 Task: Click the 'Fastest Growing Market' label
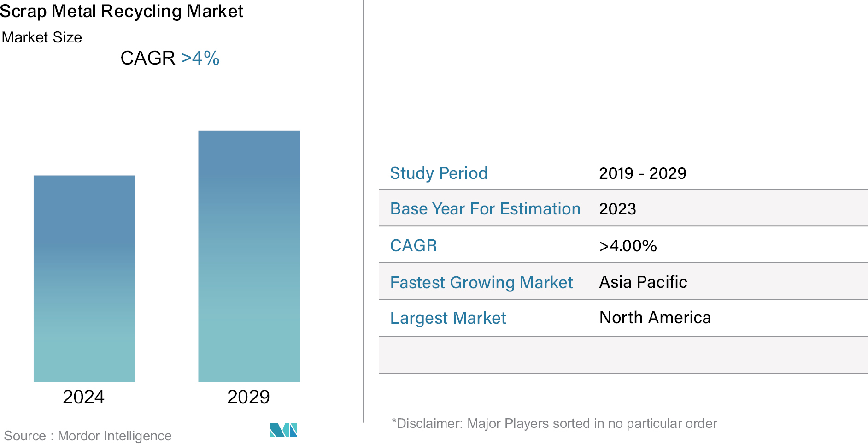click(x=481, y=282)
